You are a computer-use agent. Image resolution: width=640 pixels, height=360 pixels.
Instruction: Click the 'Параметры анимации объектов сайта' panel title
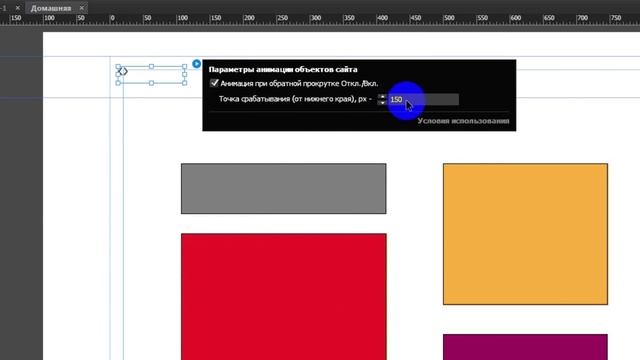[283, 69]
